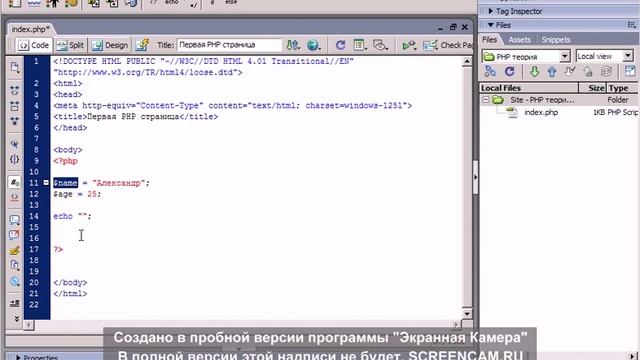Click Select Parent Tag icon
This screenshot has height=360, width=640.
[x=15, y=144]
